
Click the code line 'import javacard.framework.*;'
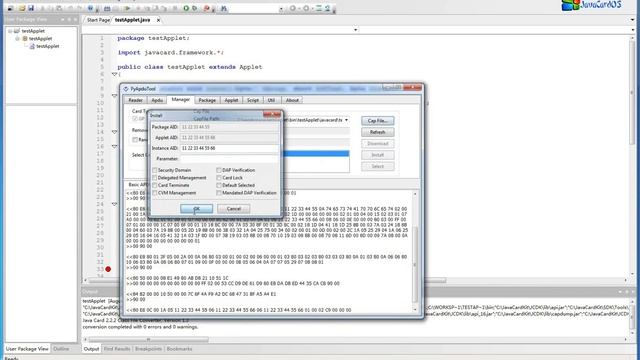[171, 53]
